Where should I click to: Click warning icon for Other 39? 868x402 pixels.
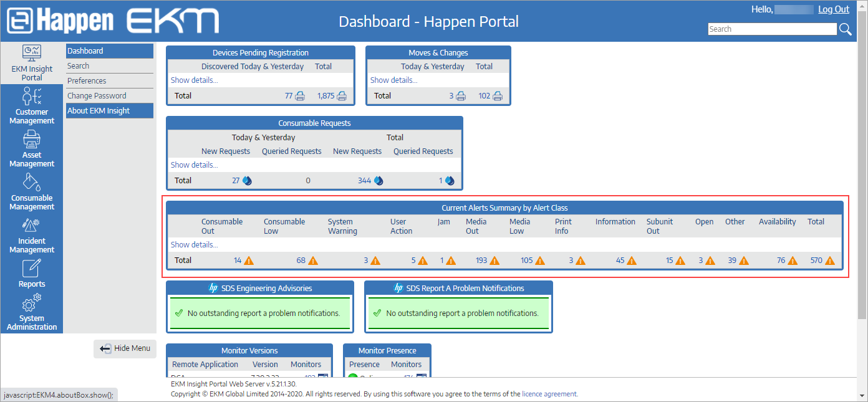(744, 261)
